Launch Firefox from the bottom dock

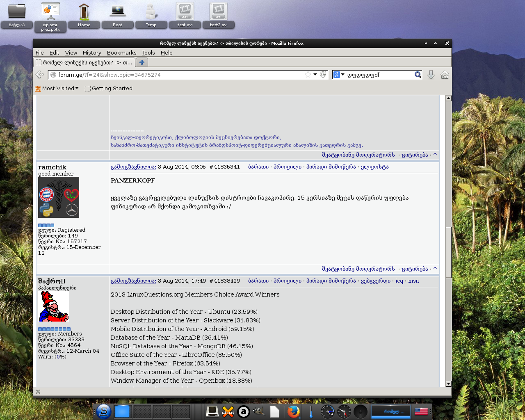coord(293,411)
